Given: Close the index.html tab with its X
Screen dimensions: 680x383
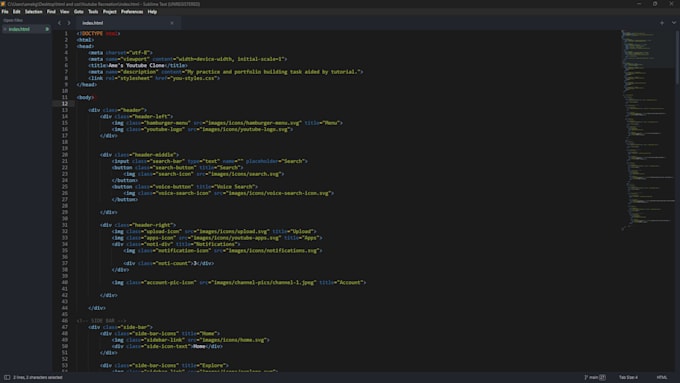Looking at the screenshot, I should coord(172,23).
